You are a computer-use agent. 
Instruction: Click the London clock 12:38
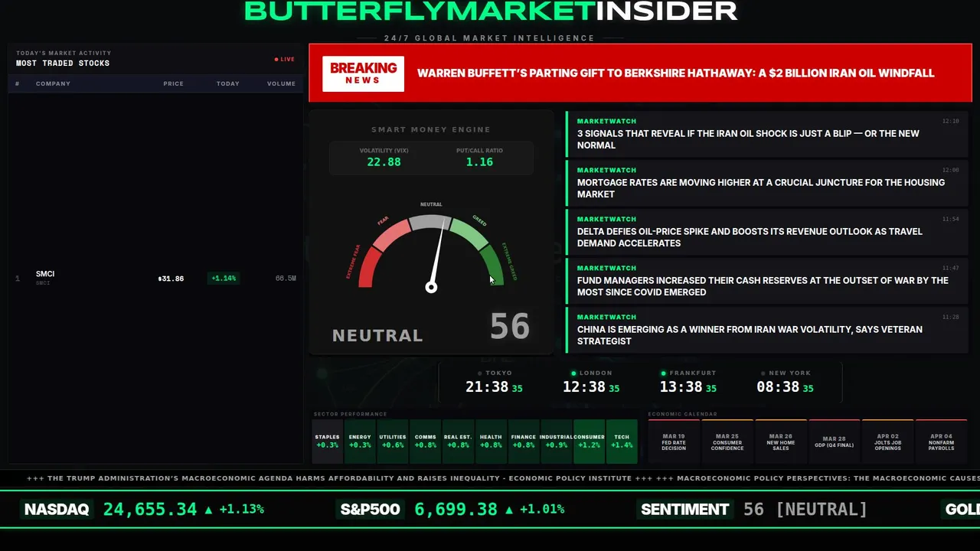click(x=584, y=387)
